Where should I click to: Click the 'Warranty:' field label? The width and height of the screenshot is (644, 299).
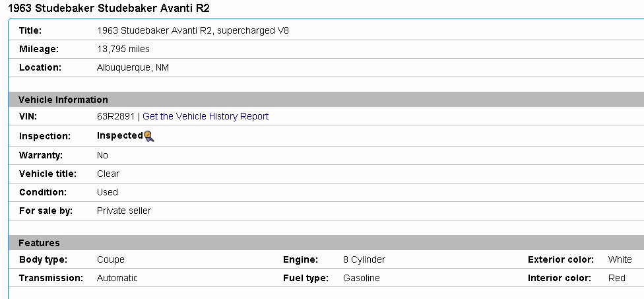(41, 155)
